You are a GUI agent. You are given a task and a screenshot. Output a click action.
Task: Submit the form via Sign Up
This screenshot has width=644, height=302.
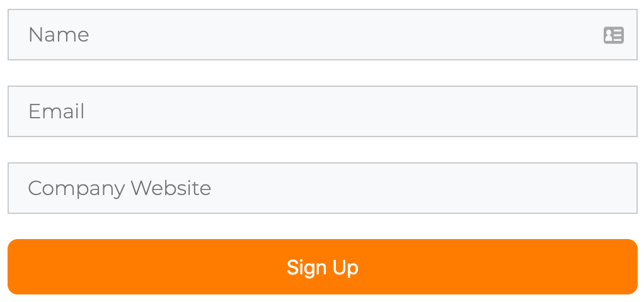pyautogui.click(x=323, y=267)
